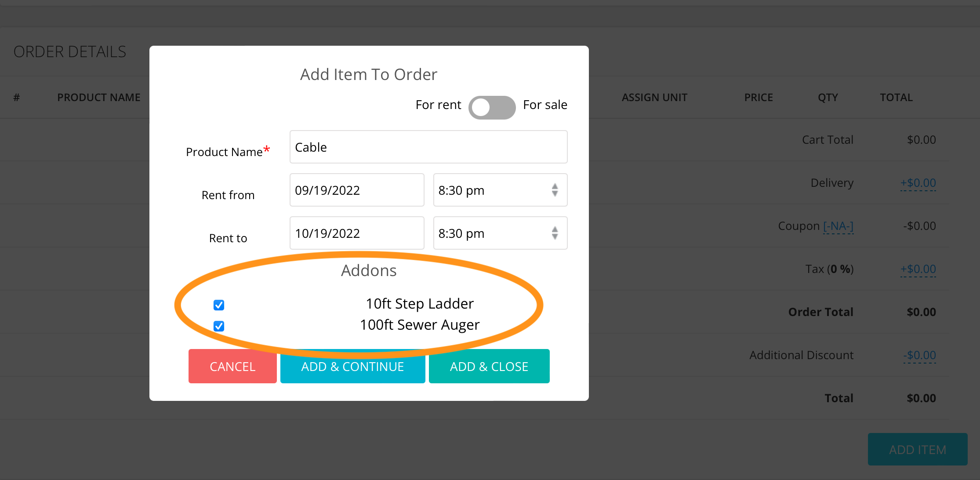980x480 pixels.
Task: Click the Tax +$0.00 link
Action: (918, 269)
